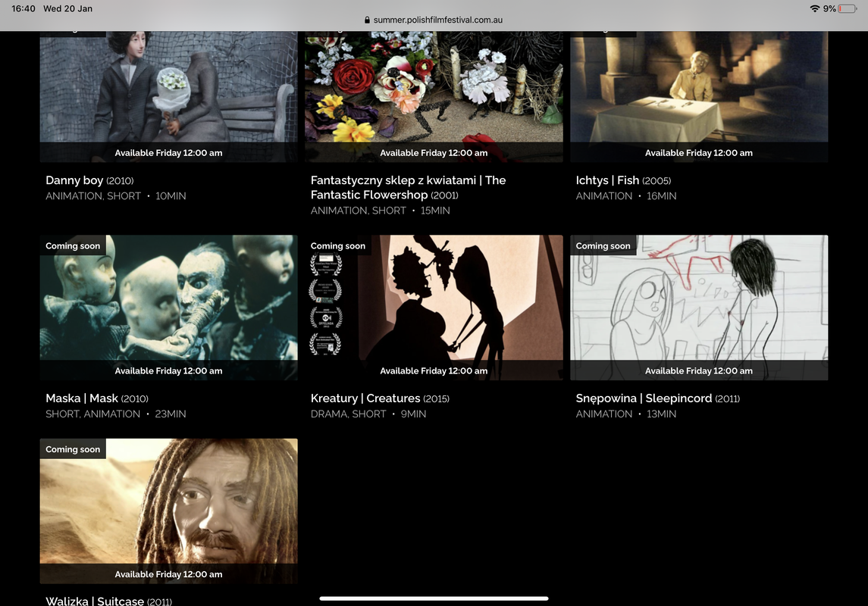Tap the Wi-Fi status icon
This screenshot has height=606, width=868.
coord(814,8)
